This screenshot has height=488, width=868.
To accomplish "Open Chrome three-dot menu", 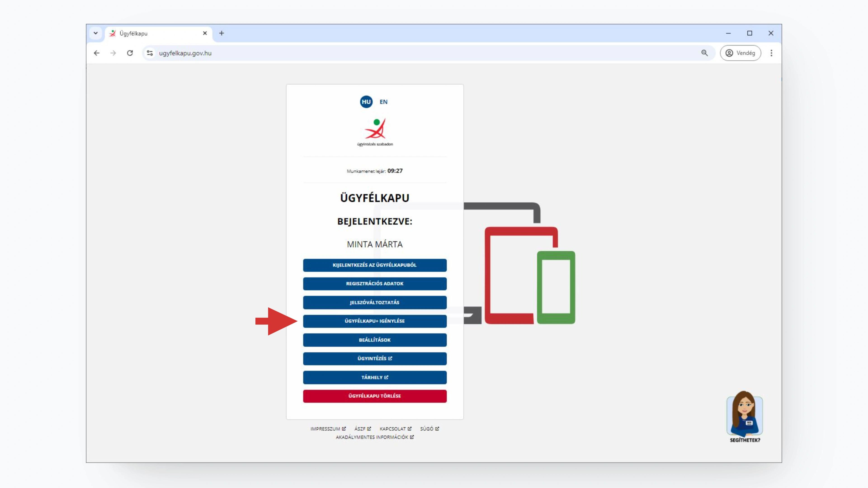I will click(771, 53).
